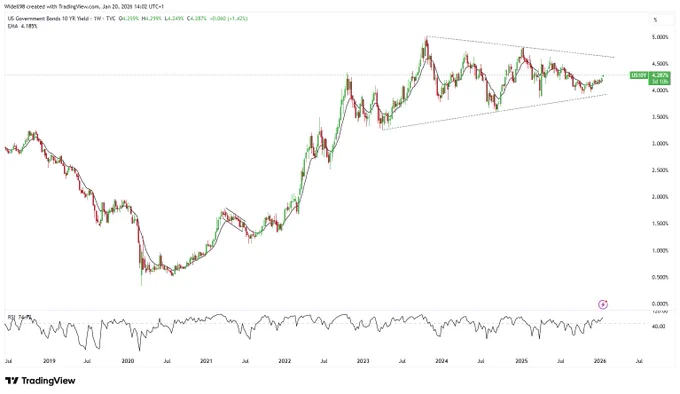
Task: Click the chart creation caption at top
Action: coord(85,7)
